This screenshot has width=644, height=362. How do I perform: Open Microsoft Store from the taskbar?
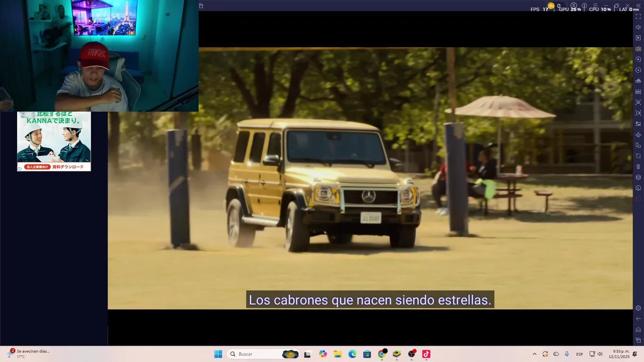point(367,354)
